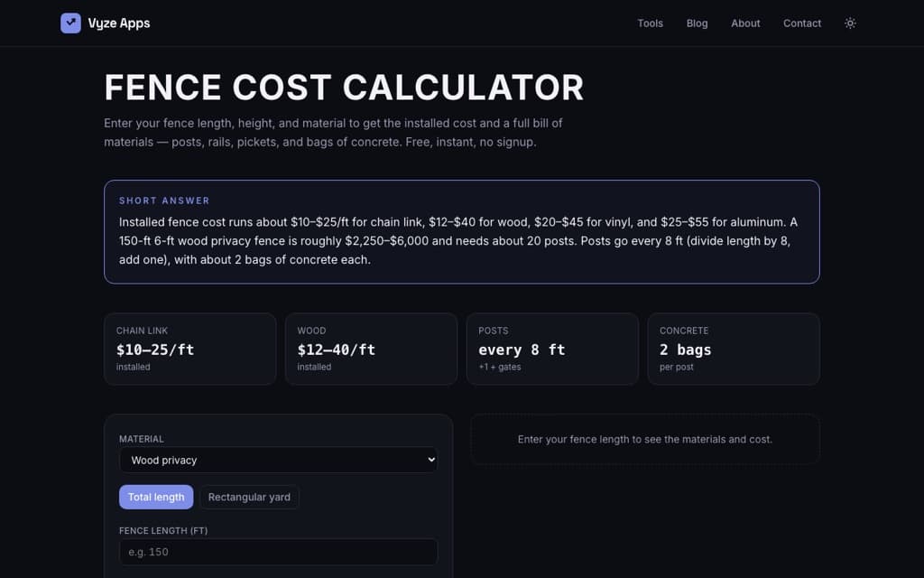924x578 pixels.
Task: Switch to Rectangular yard mode
Action: pyautogui.click(x=249, y=498)
